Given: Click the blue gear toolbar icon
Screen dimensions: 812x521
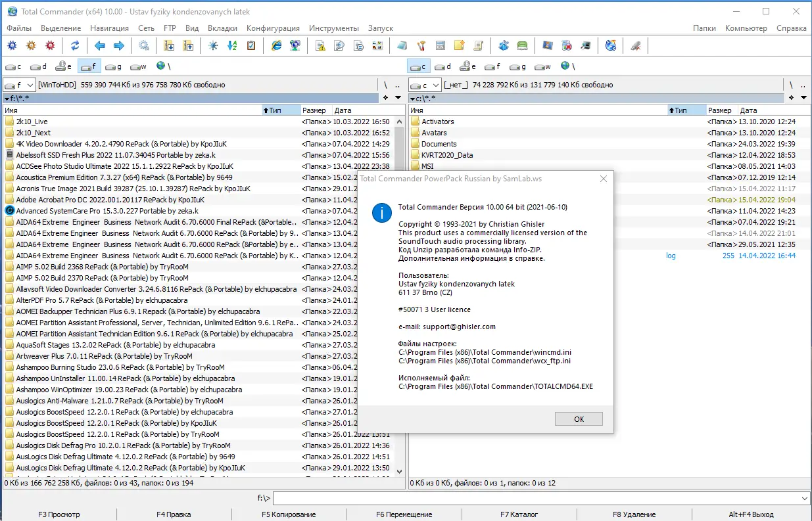Looking at the screenshot, I should pyautogui.click(x=12, y=45).
